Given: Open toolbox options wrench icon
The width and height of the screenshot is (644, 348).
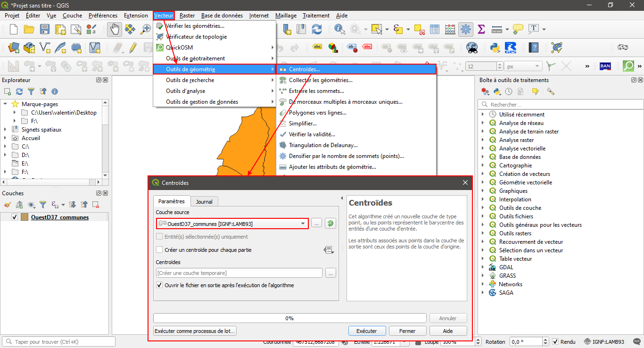Looking at the screenshot, I should point(551,91).
